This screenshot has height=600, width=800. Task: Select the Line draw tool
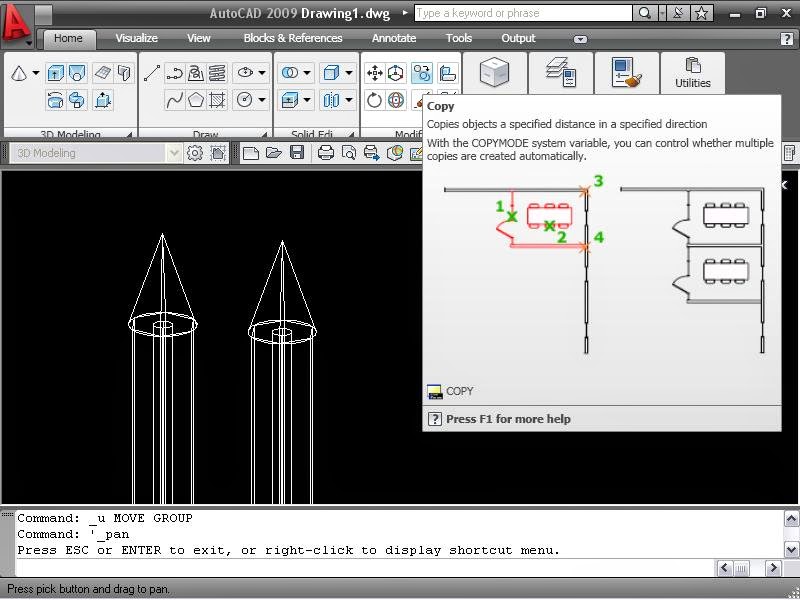[152, 73]
